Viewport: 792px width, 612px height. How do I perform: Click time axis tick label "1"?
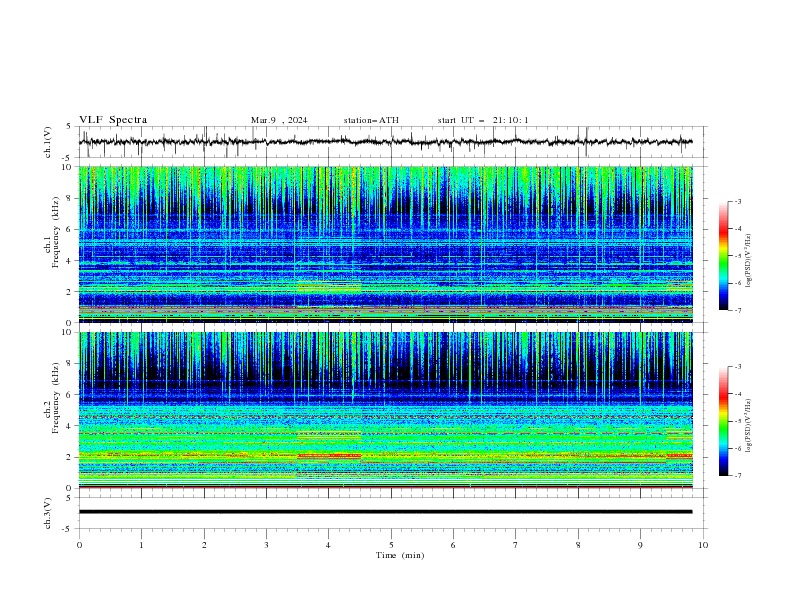141,545
